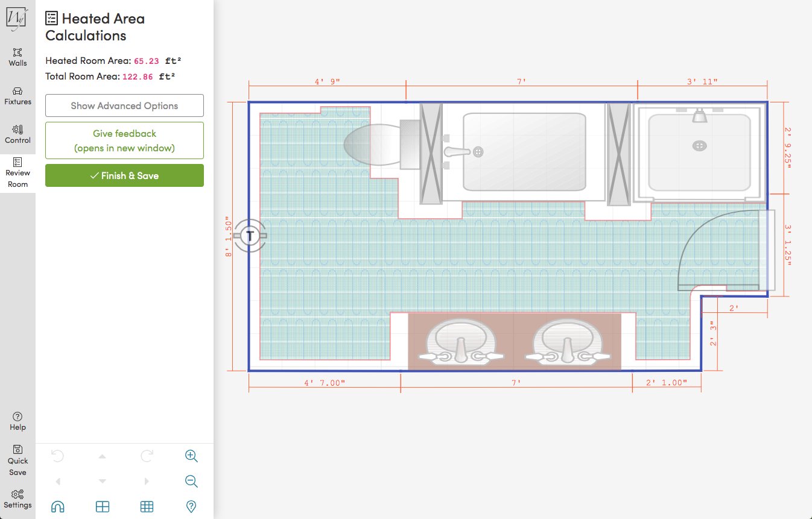812x519 pixels.
Task: Switch to the Walls tab
Action: (17, 57)
